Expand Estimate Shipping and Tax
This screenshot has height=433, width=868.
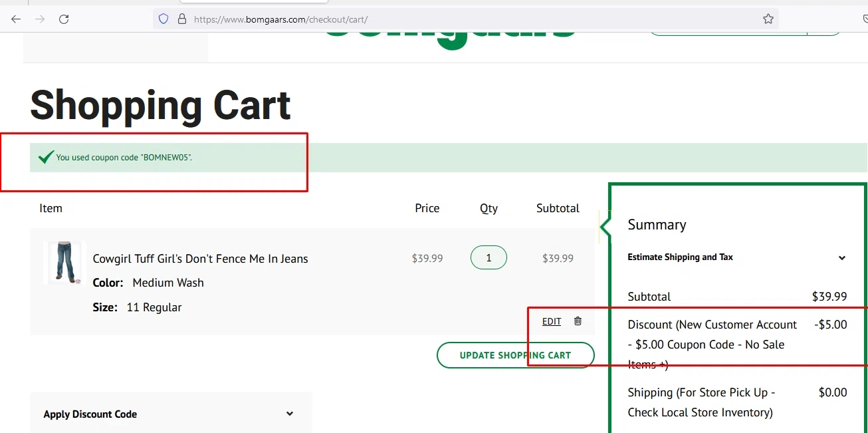tap(737, 257)
